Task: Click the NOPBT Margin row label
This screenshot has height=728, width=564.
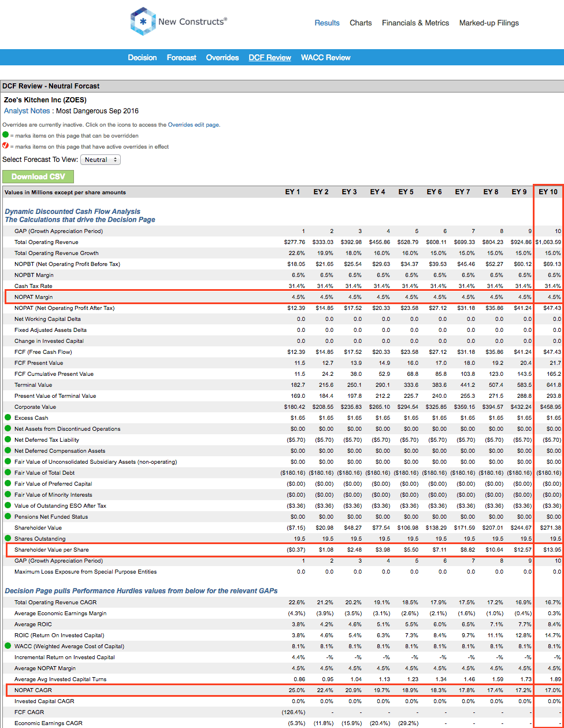Action: click(x=34, y=275)
